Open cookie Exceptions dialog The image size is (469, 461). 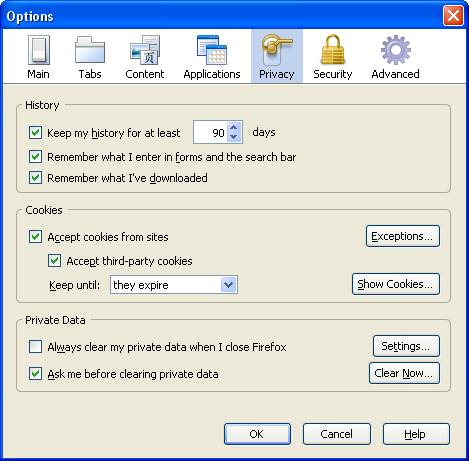[403, 236]
